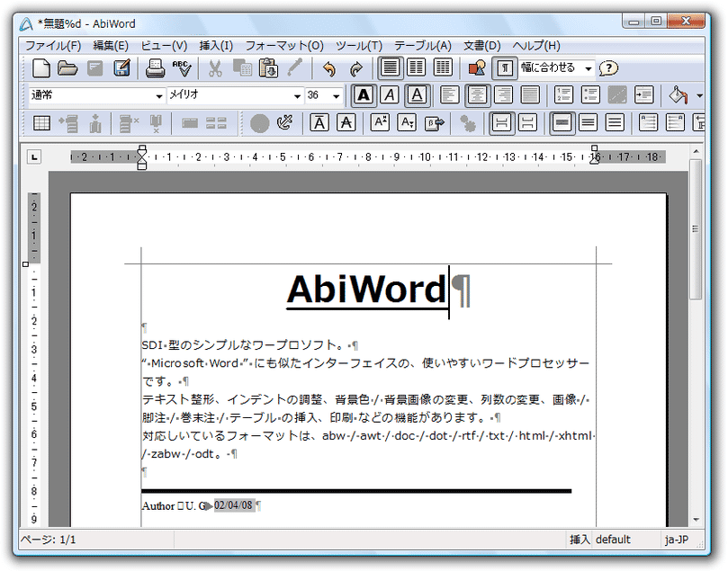The width and height of the screenshot is (728, 571).
Task: Open the paint bucket color dropdown arrow
Action: pos(699,95)
